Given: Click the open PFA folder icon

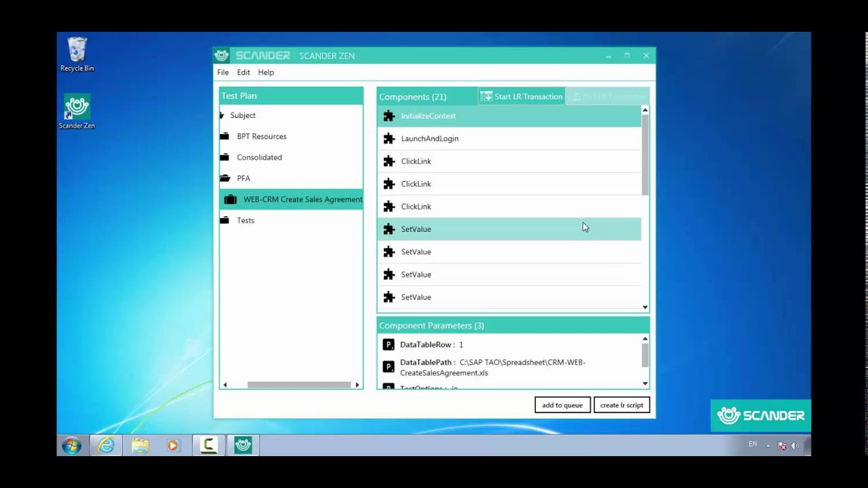Looking at the screenshot, I should coord(224,178).
